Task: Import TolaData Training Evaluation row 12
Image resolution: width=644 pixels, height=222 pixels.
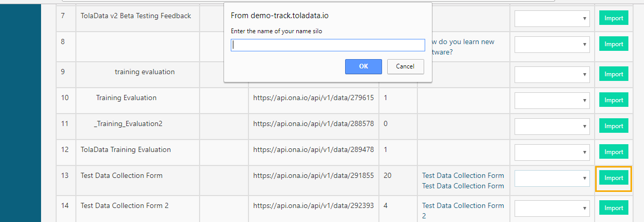Action: tap(613, 152)
